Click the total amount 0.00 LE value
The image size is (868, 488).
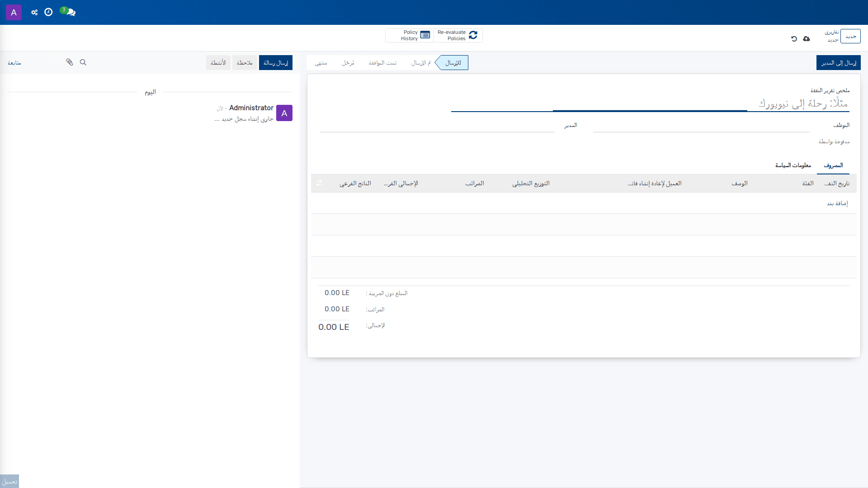coord(334,327)
